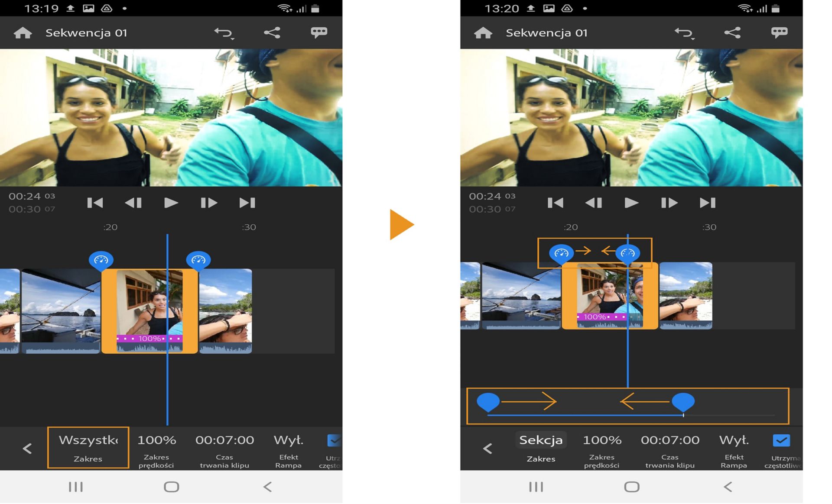832x504 pixels.
Task: Toggle partially visible checkbox in left phone
Action: click(x=334, y=441)
